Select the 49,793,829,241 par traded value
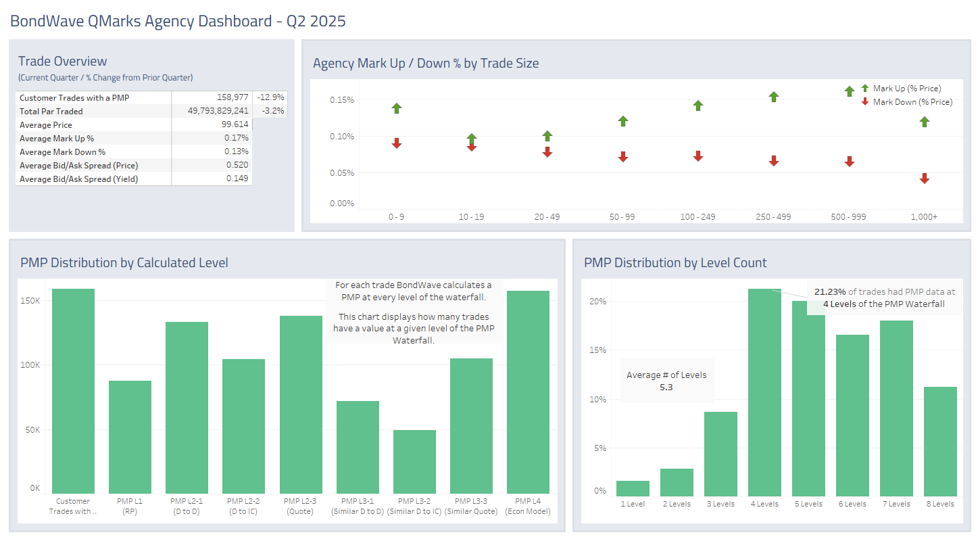980x541 pixels. pos(218,112)
